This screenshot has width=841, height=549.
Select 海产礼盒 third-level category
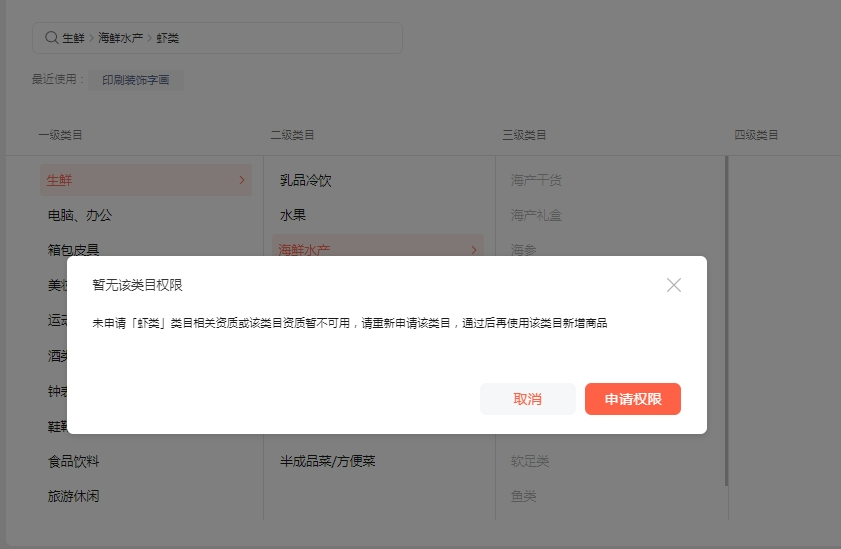point(536,215)
